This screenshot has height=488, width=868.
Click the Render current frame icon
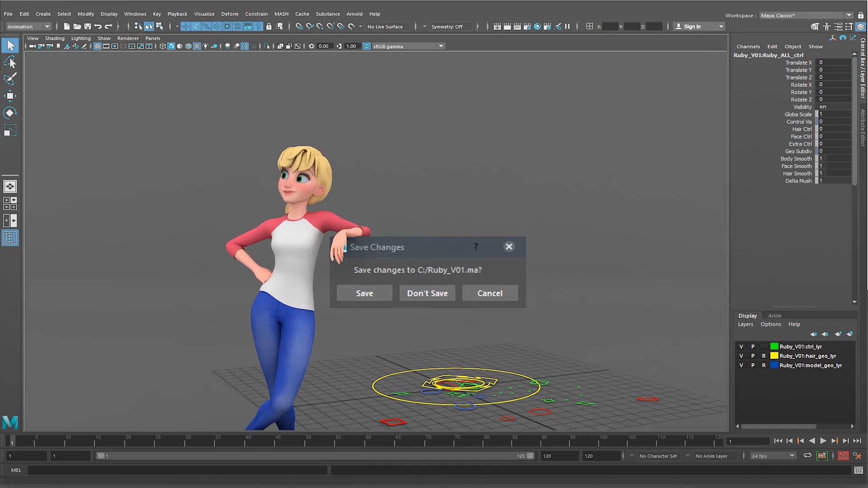click(507, 27)
